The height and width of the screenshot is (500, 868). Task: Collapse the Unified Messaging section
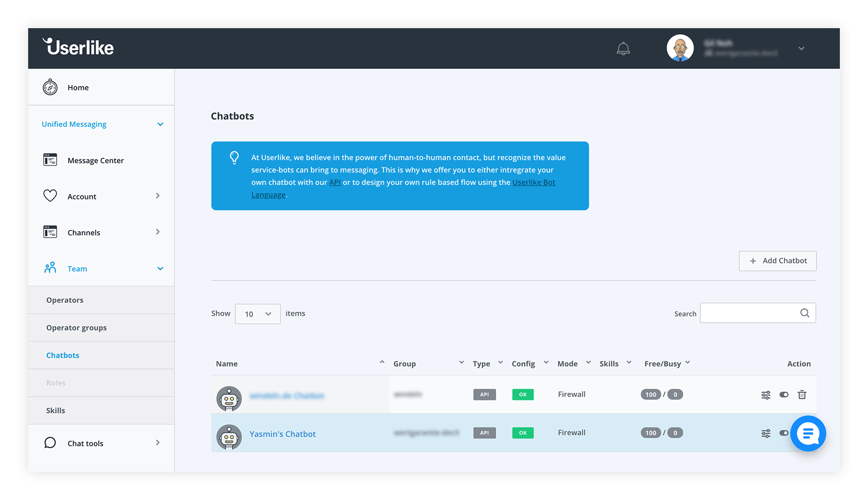pos(160,124)
